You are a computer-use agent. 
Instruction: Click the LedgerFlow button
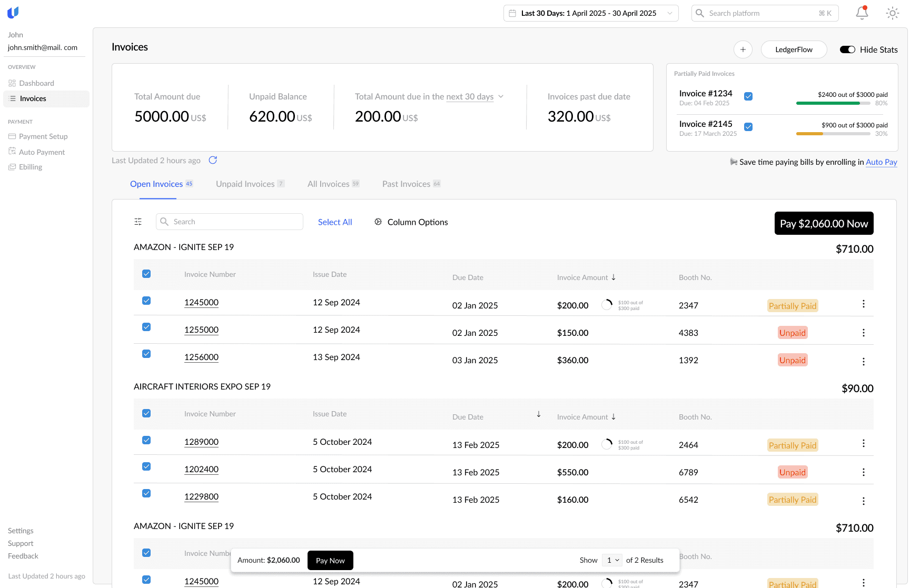(794, 49)
